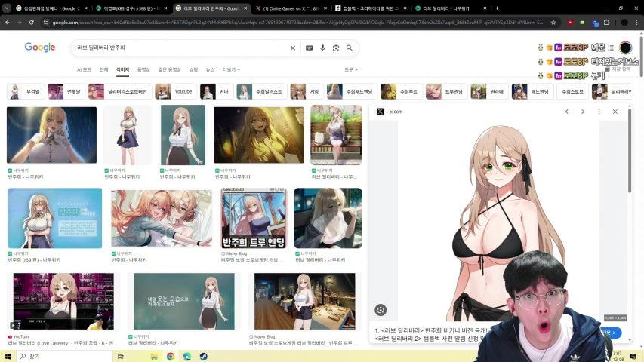Show previous image in preview panel

[x=567, y=112]
